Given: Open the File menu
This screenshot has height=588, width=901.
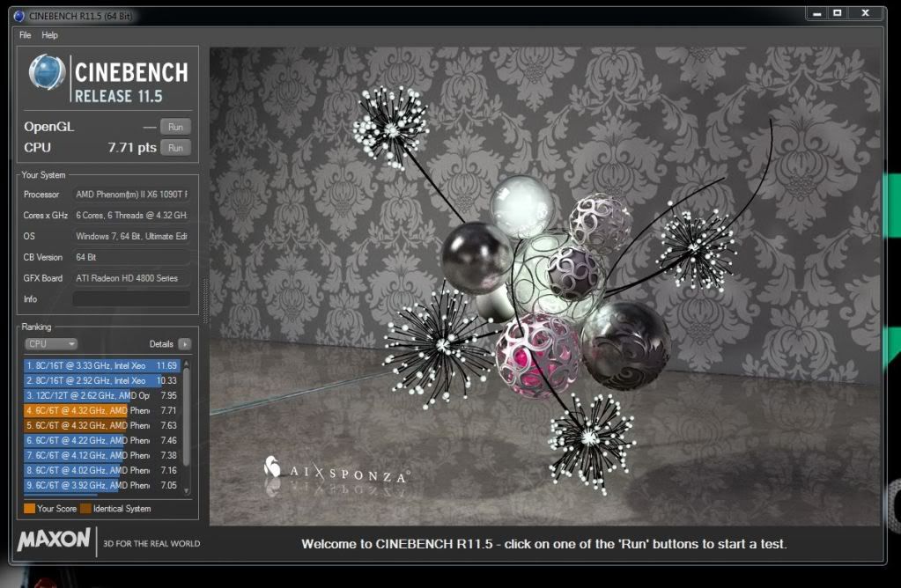Looking at the screenshot, I should coord(26,35).
